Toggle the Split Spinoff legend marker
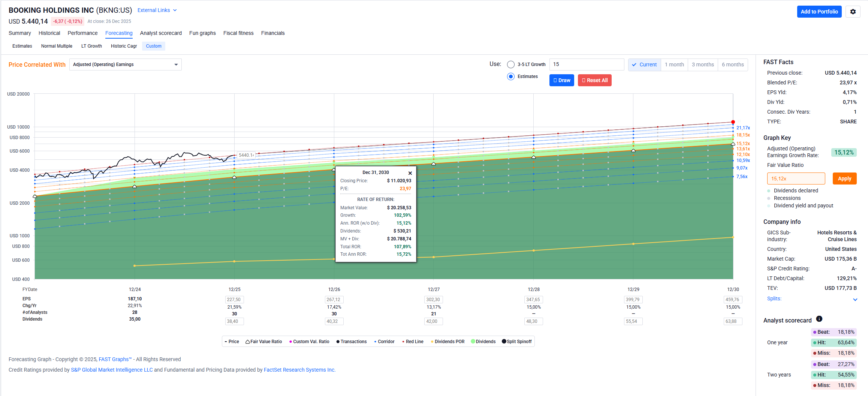The width and height of the screenshot is (868, 396). 504,342
